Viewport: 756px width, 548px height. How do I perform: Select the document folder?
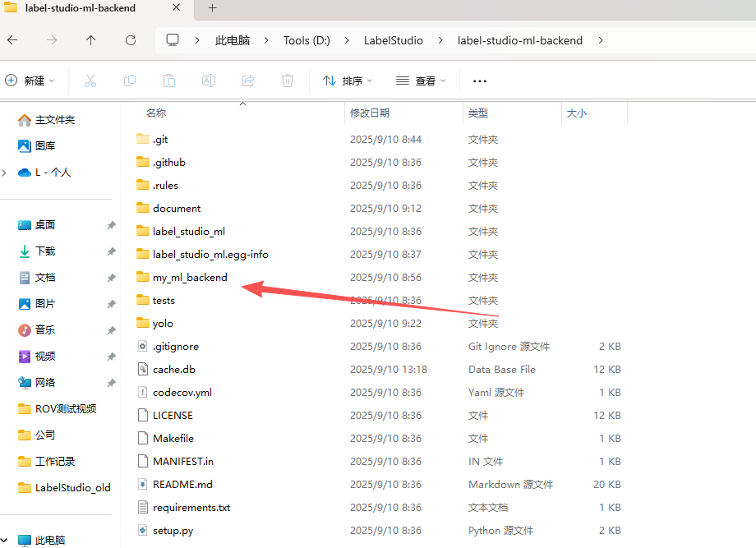click(177, 208)
